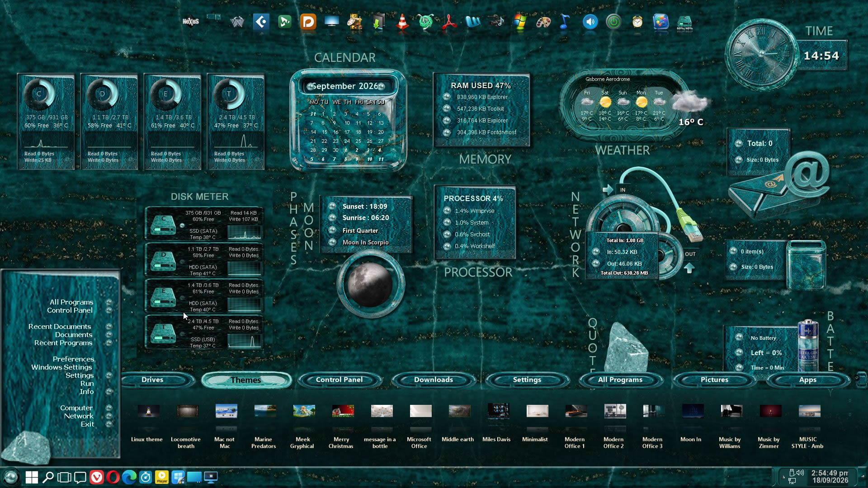
Task: Open the paint palette dock icon
Action: pyautogui.click(x=543, y=22)
